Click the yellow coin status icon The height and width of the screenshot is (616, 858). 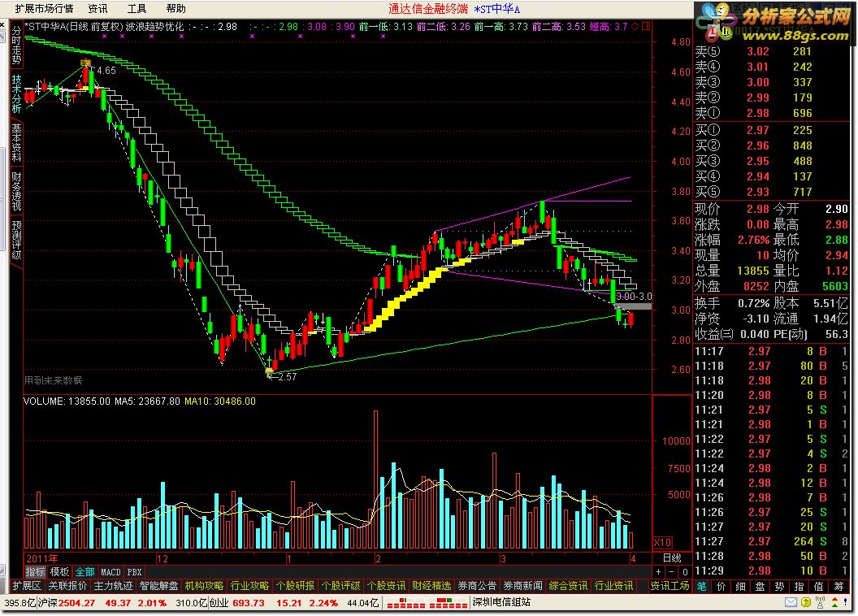coord(806,602)
